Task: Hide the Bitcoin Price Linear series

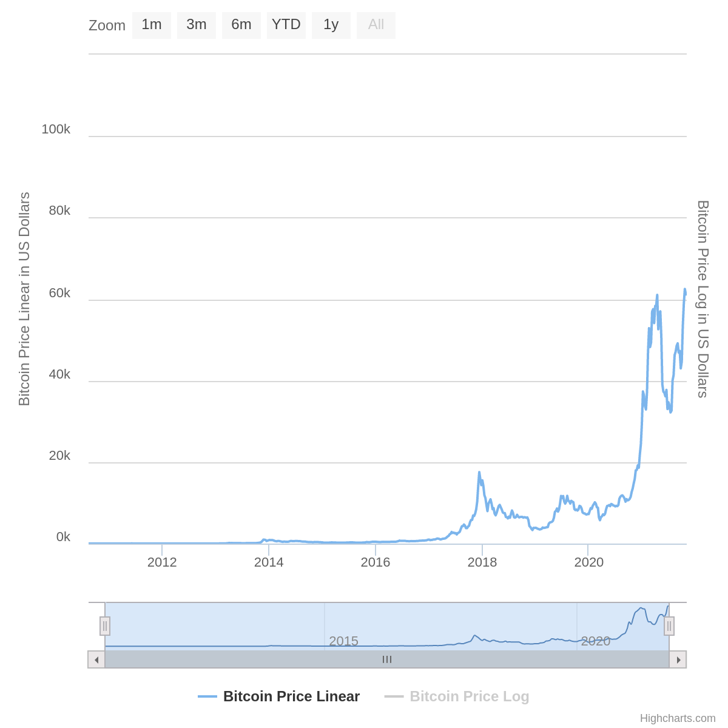Action: pos(291,696)
